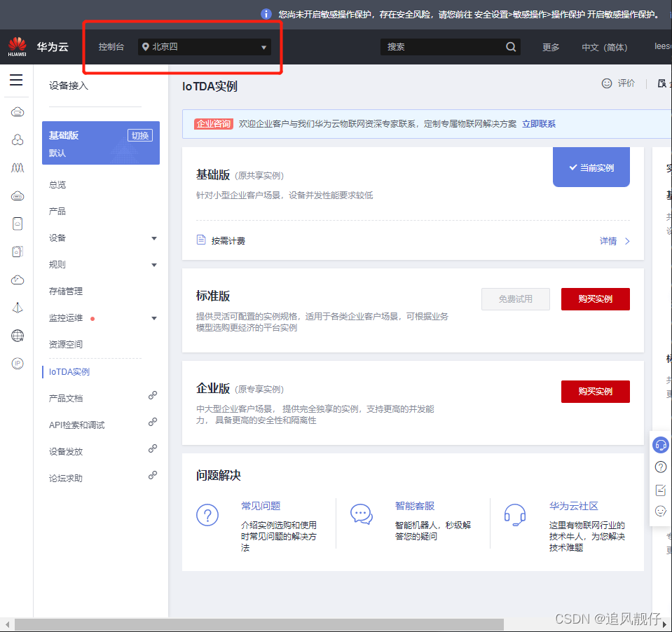Viewport: 672px width, 632px height.
Task: Click the bare metal cloud sidebar icon
Action: (x=17, y=195)
